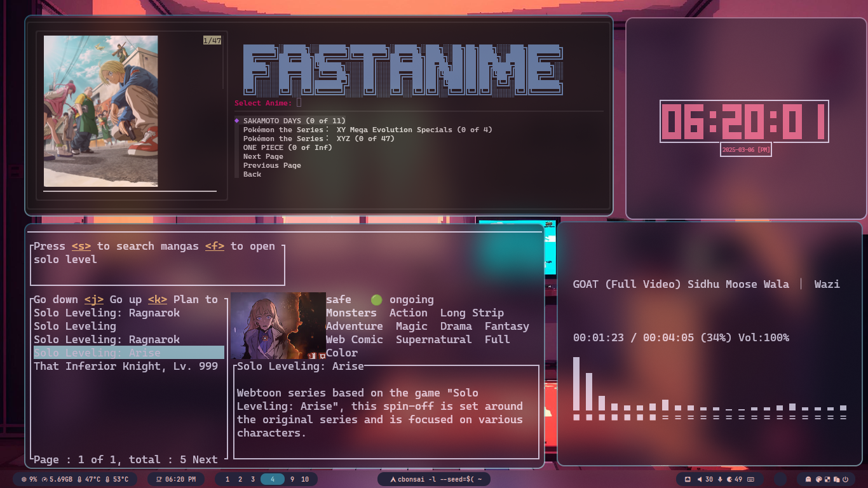Screen dimensions: 868x488
Task: Click the speaker volume icon
Action: pyautogui.click(x=700, y=479)
